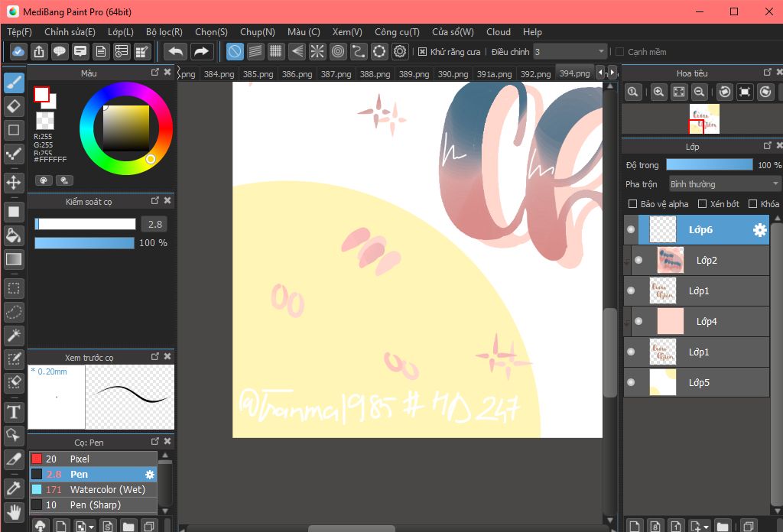Enable vanishing point snap
The height and width of the screenshot is (532, 783).
[297, 51]
